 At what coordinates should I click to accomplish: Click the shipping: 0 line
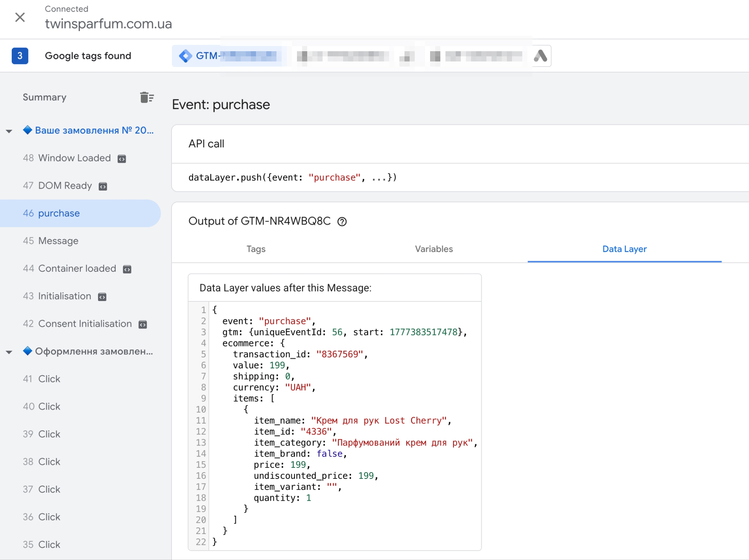[x=264, y=377]
